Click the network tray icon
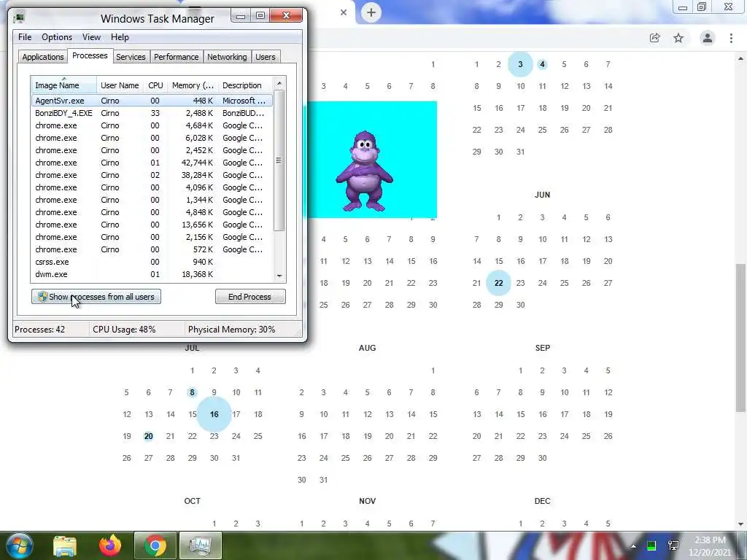 pyautogui.click(x=673, y=545)
